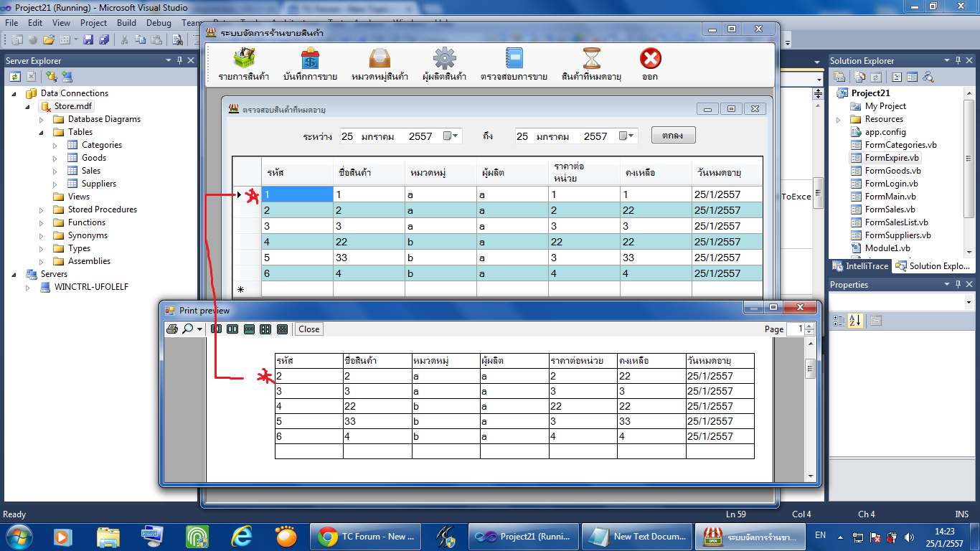Open FormSales.vb in Solution Explorer

tap(890, 209)
